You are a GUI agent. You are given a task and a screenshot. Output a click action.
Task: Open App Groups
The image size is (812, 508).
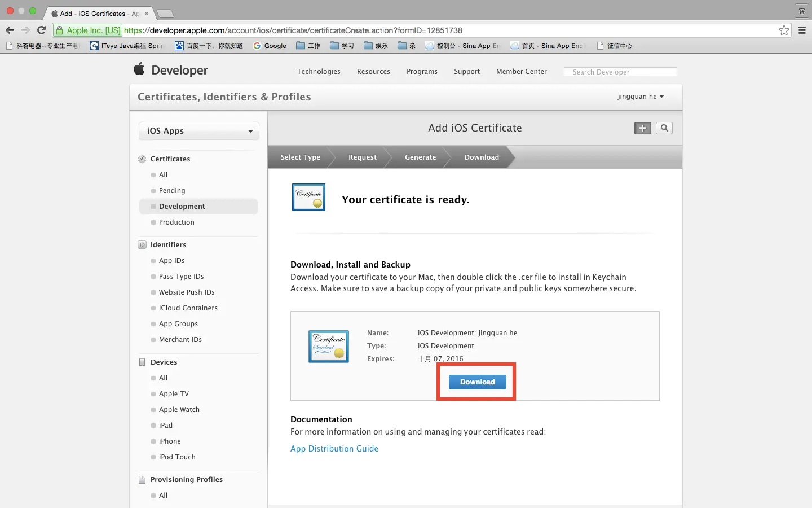(178, 324)
